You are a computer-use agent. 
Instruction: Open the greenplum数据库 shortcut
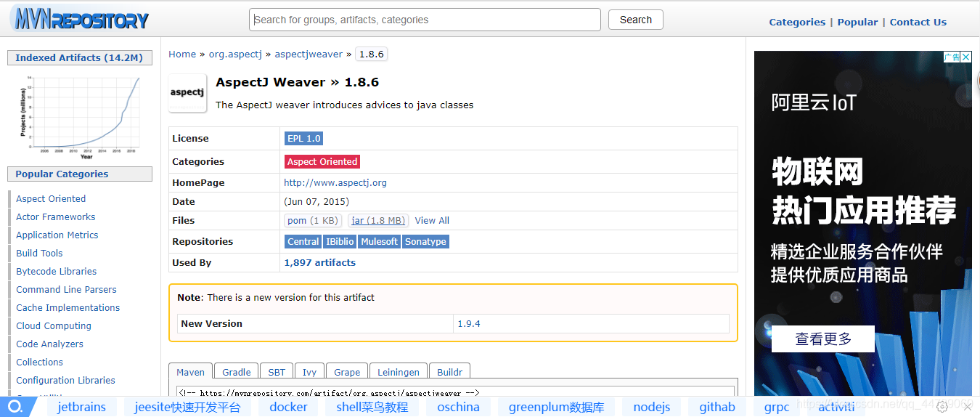click(556, 407)
